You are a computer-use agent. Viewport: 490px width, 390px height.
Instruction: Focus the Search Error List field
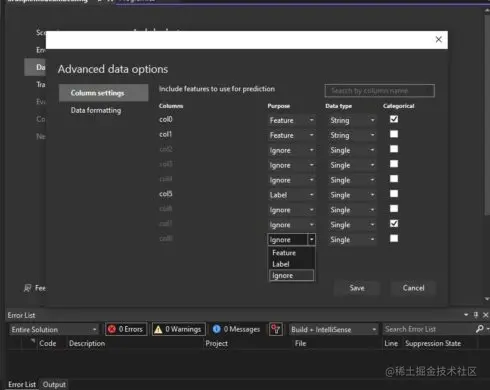pos(428,329)
